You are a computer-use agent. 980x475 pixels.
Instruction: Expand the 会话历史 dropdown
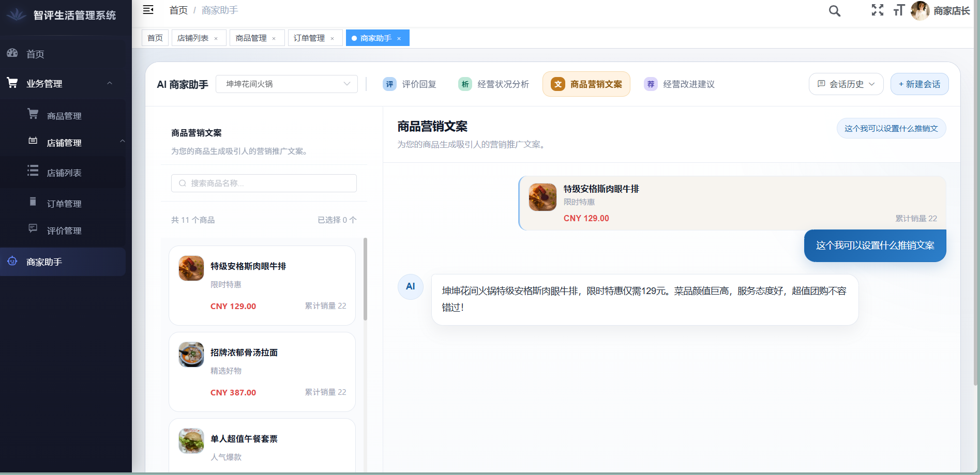[x=846, y=84]
